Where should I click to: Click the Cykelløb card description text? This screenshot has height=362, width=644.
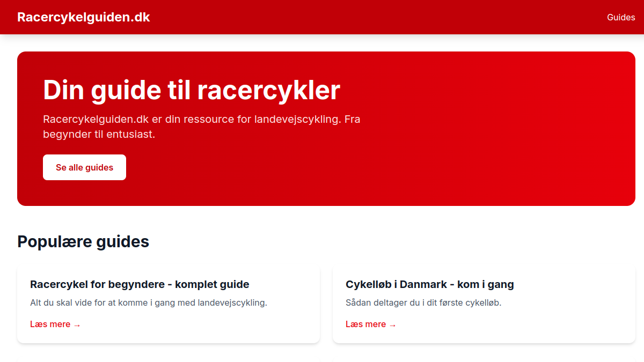coord(423,302)
